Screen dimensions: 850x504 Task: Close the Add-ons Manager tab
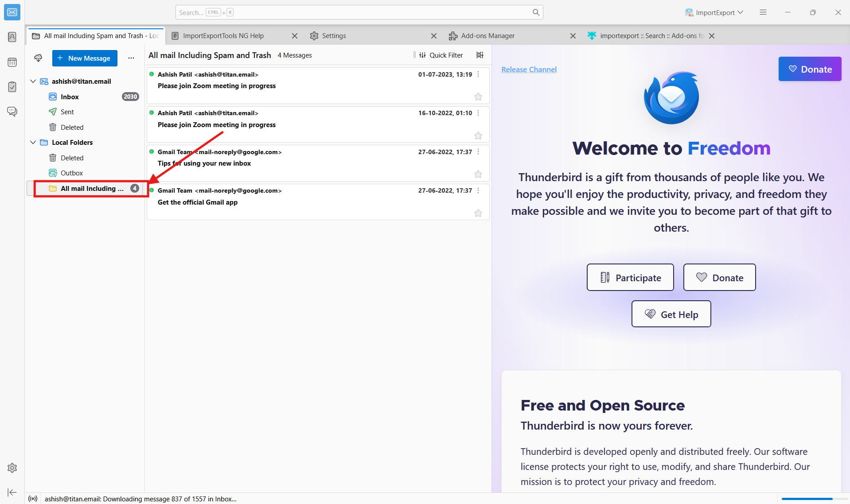[573, 36]
